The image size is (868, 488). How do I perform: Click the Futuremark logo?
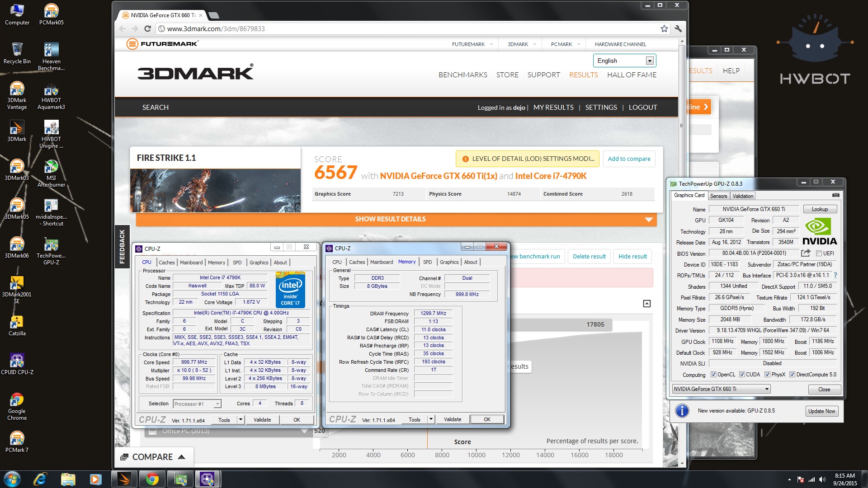click(x=162, y=44)
